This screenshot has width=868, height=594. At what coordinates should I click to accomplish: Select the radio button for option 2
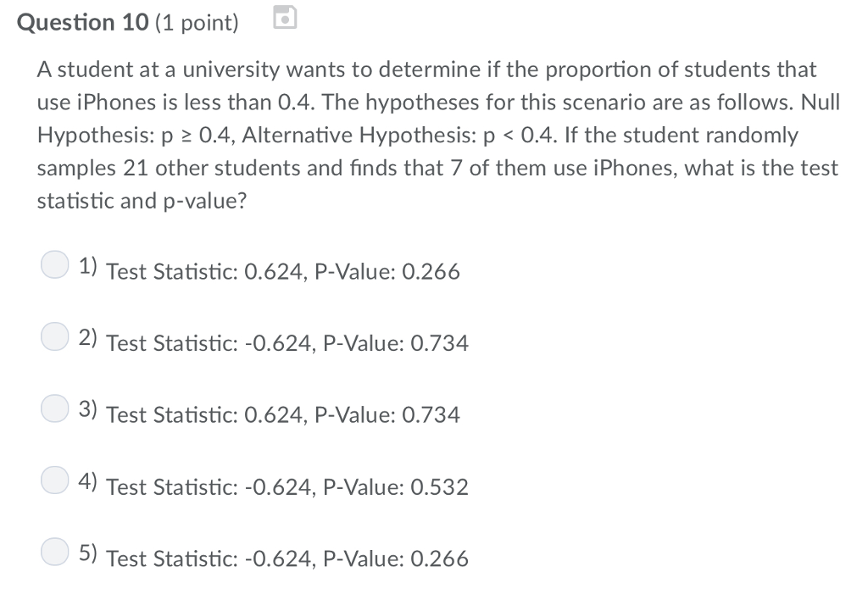55,336
